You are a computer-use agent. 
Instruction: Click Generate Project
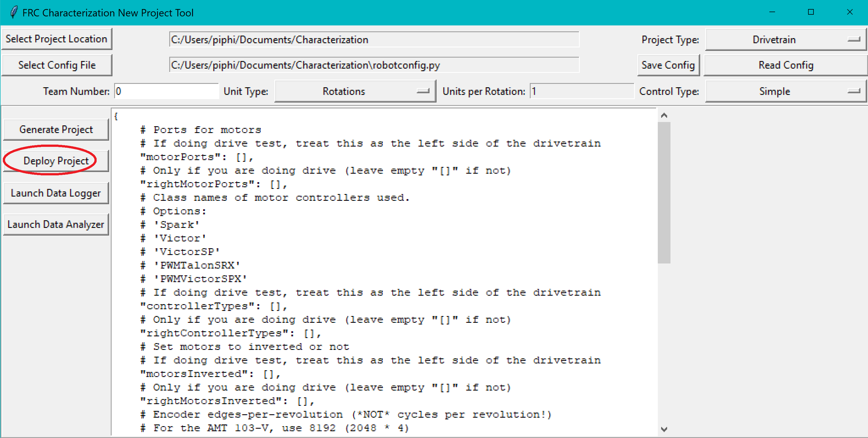coord(56,130)
